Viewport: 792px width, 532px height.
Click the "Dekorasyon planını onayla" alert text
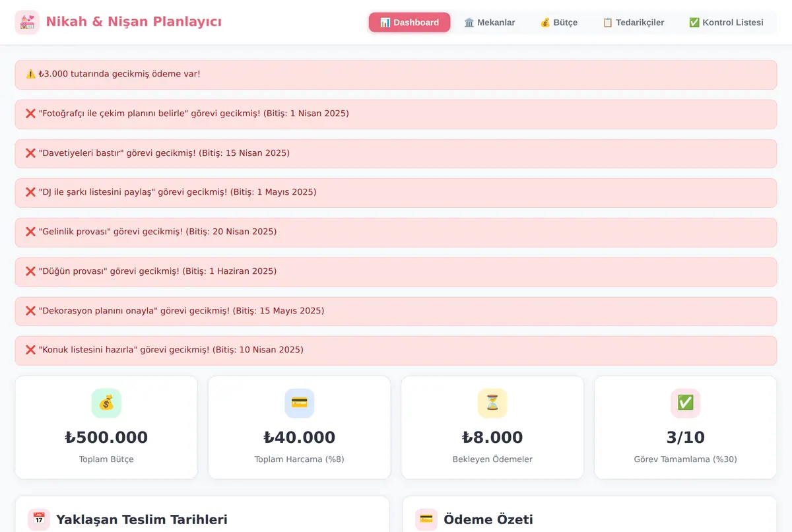point(181,311)
